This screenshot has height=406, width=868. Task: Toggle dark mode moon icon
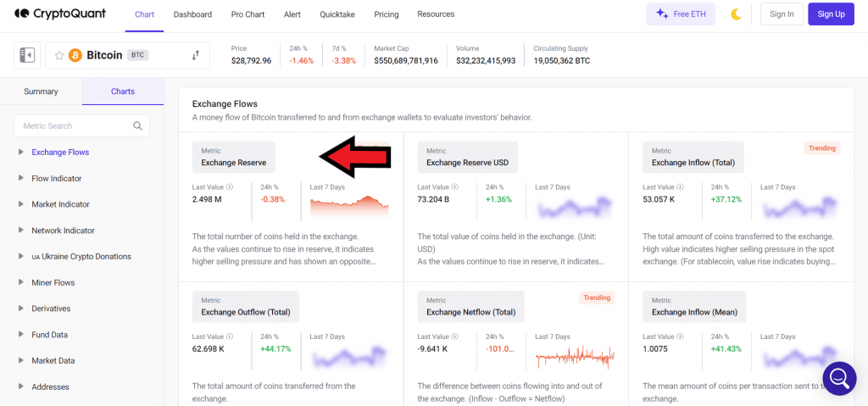pos(736,14)
